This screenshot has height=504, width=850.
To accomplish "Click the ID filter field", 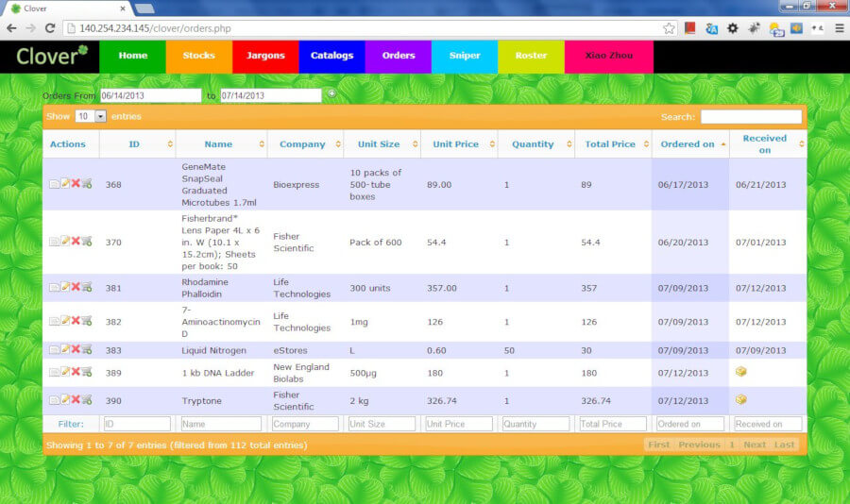I will [137, 424].
